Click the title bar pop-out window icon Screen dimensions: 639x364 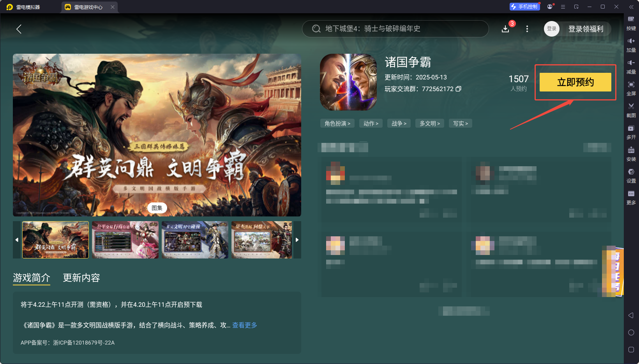[576, 7]
